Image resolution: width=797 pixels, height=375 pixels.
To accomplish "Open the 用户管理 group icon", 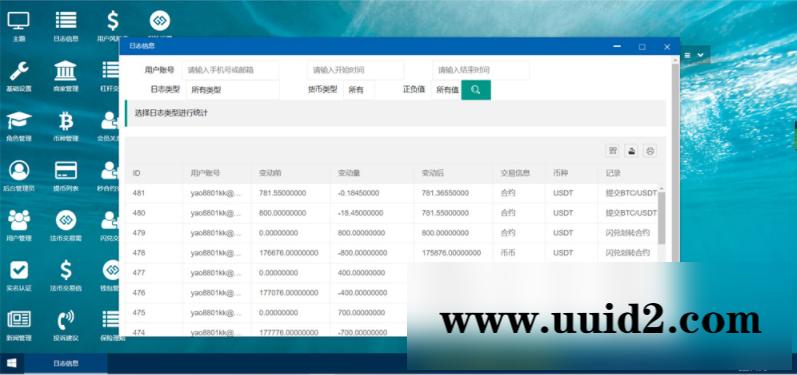I will [19, 220].
